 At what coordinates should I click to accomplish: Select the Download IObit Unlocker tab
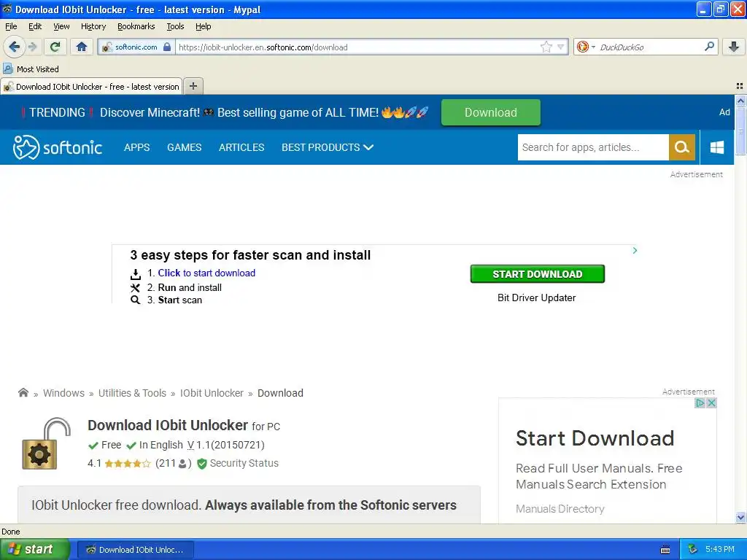[x=91, y=86]
